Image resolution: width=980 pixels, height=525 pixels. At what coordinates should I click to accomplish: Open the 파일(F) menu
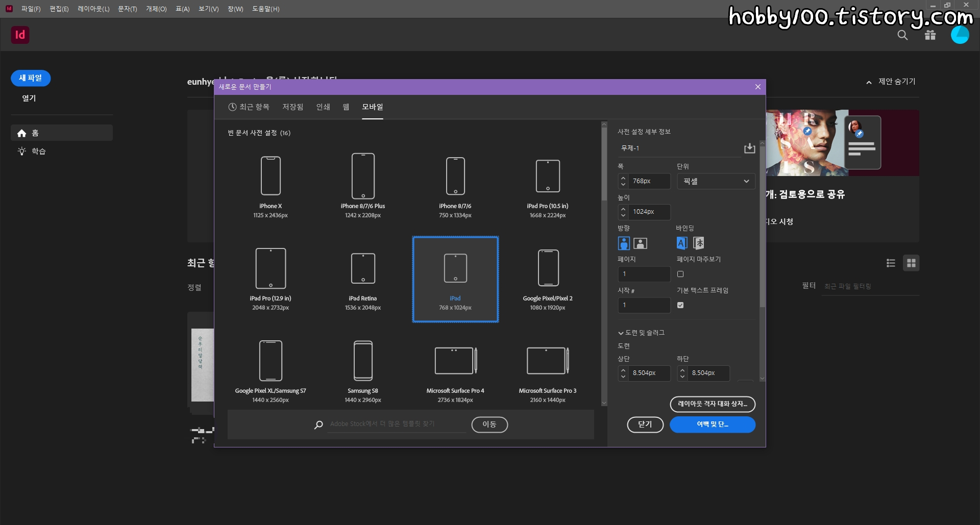[31, 9]
